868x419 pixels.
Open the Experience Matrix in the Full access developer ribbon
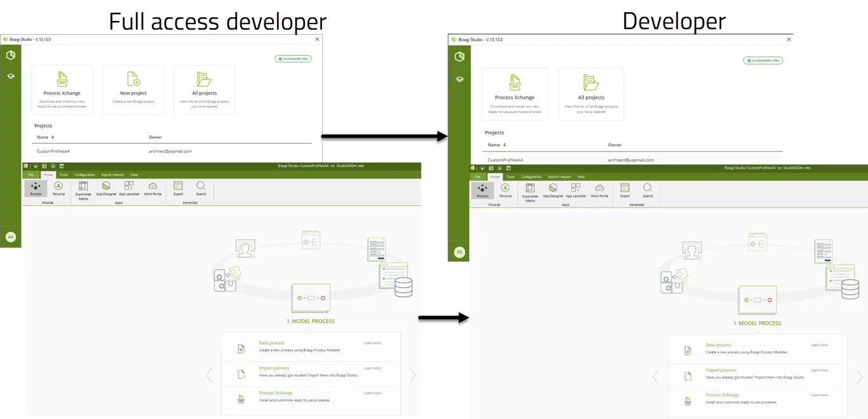pos(83,190)
